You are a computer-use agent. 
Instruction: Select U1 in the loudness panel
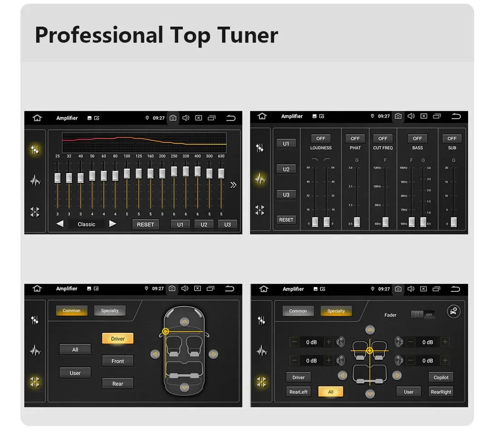click(286, 144)
